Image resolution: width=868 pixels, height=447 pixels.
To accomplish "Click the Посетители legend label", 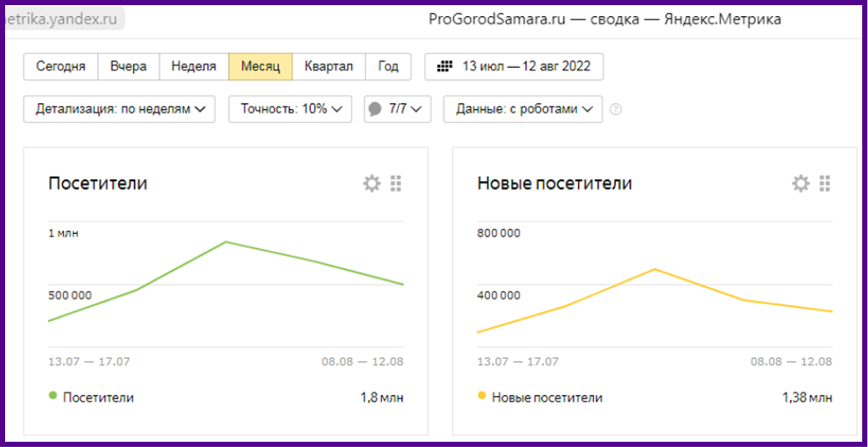I will coord(99,398).
